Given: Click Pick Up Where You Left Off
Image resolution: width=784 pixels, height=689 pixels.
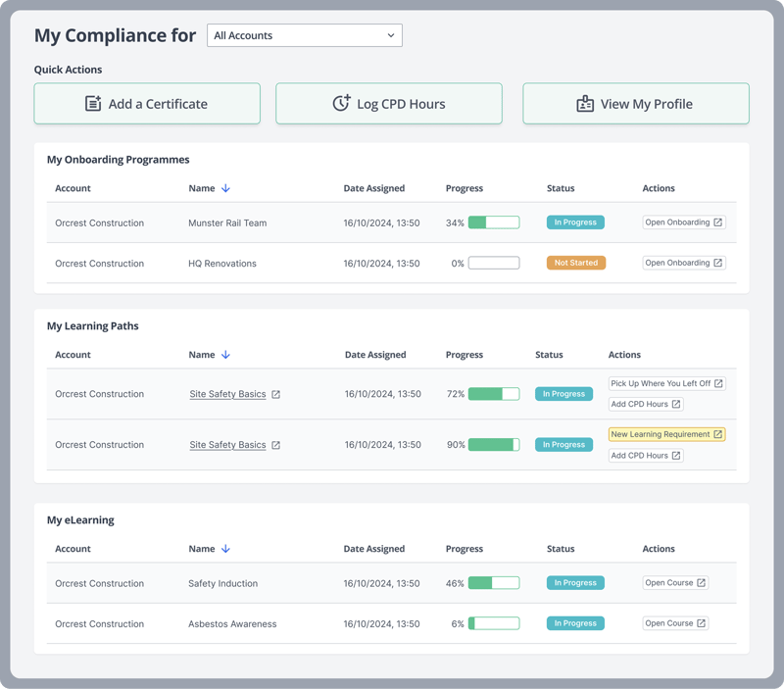Looking at the screenshot, I should pyautogui.click(x=666, y=383).
